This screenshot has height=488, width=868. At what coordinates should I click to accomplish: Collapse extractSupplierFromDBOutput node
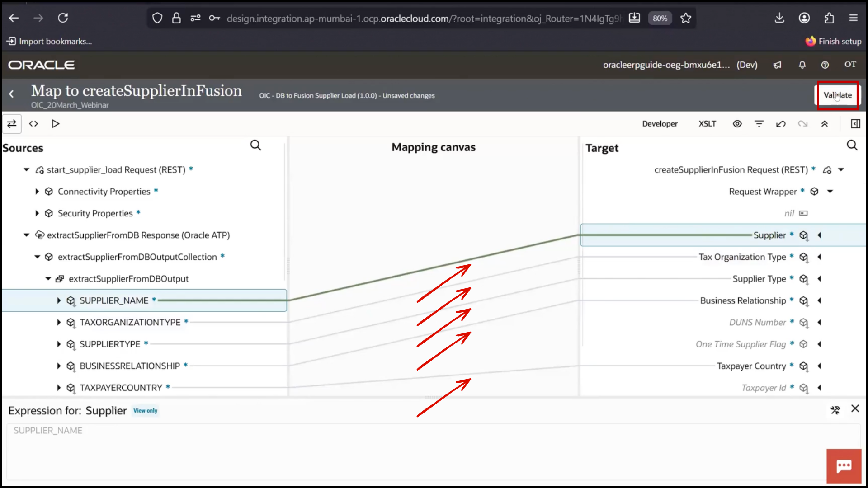coord(48,279)
